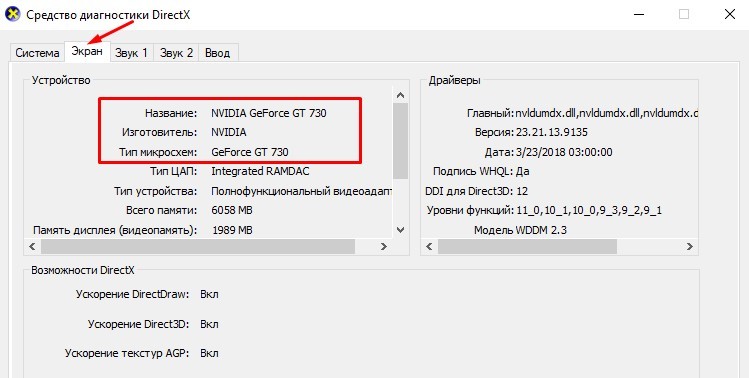Click the Устройство horizontal scrollbar thumb
Image resolution: width=749 pixels, height=378 pixels.
(x=198, y=247)
